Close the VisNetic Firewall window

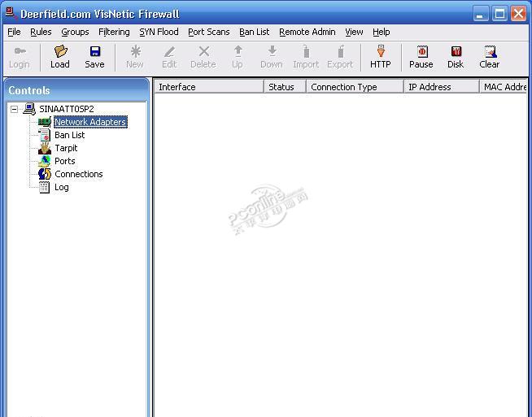click(519, 14)
